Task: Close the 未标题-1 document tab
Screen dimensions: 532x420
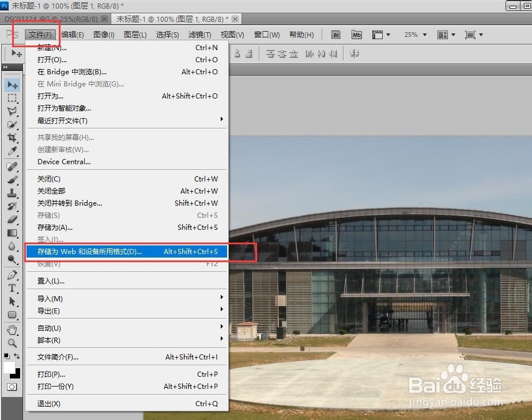Action: (x=235, y=19)
